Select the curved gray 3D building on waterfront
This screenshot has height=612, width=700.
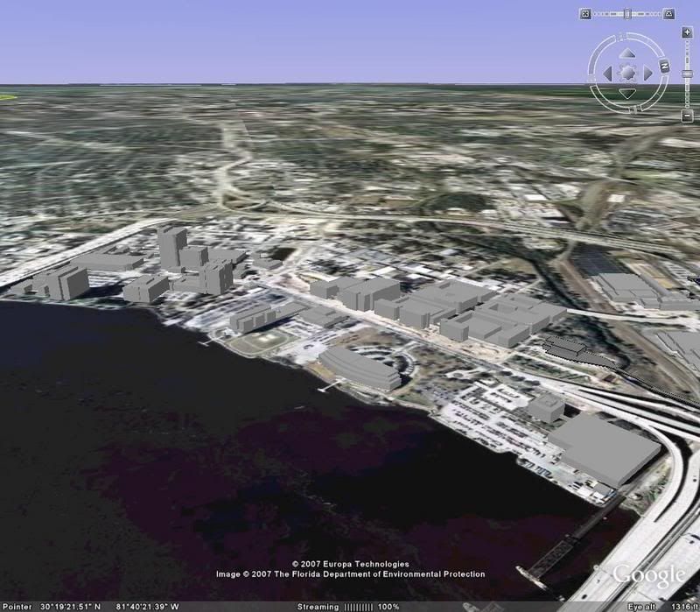[359, 368]
